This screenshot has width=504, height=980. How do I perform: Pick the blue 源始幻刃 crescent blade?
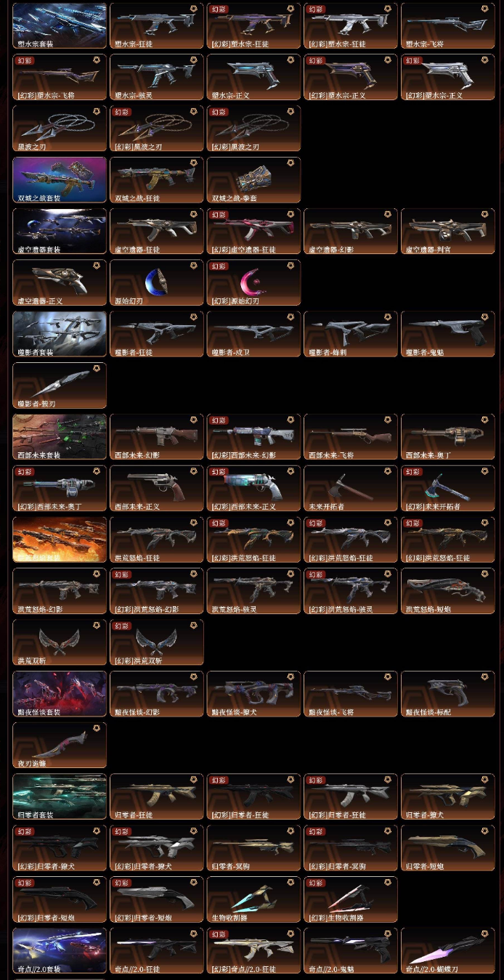(x=157, y=283)
